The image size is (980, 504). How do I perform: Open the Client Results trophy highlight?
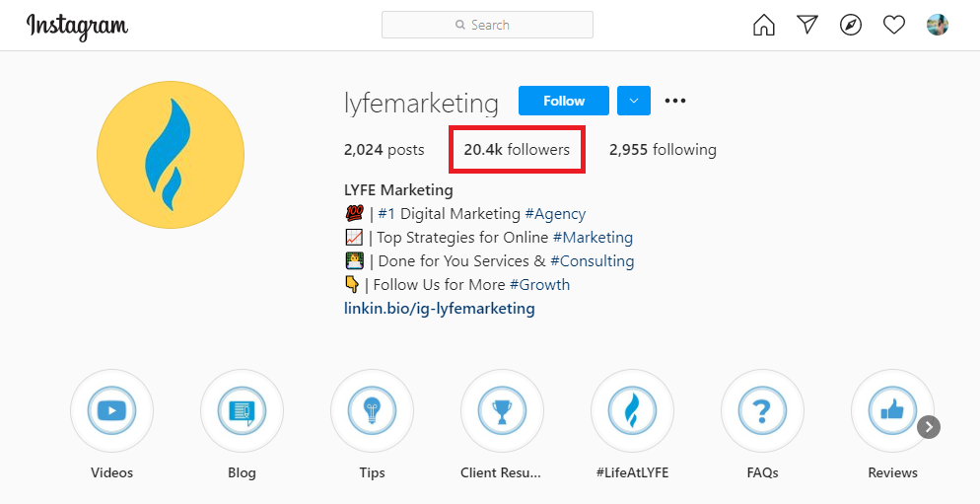(502, 410)
